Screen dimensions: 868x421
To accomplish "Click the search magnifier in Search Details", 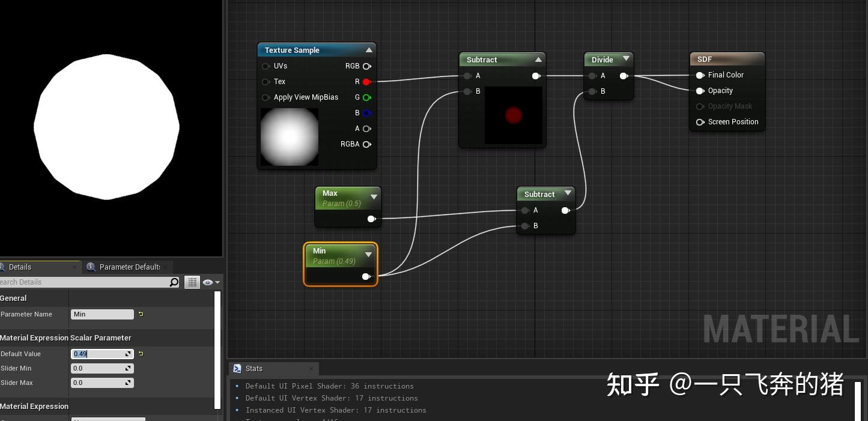I will (x=174, y=282).
